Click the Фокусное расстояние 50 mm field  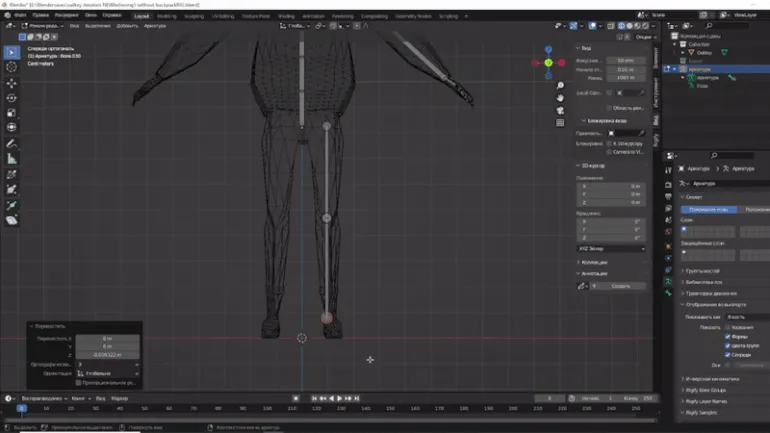coord(624,60)
